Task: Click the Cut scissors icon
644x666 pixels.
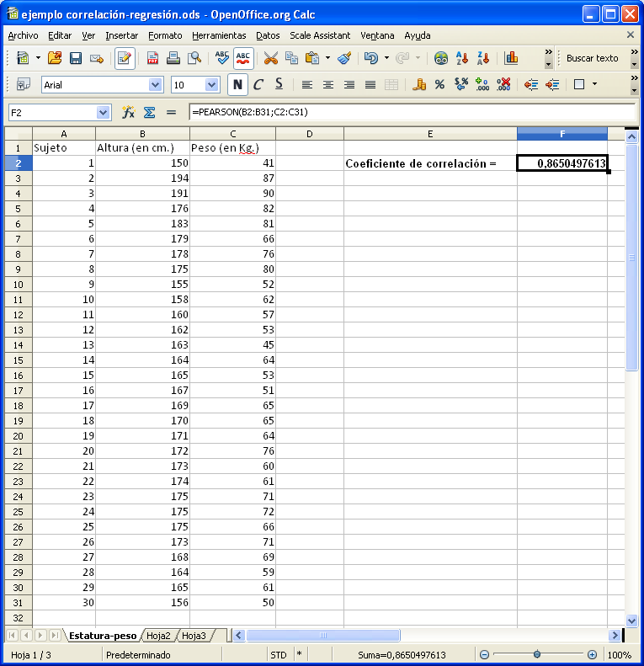Action: pyautogui.click(x=270, y=58)
